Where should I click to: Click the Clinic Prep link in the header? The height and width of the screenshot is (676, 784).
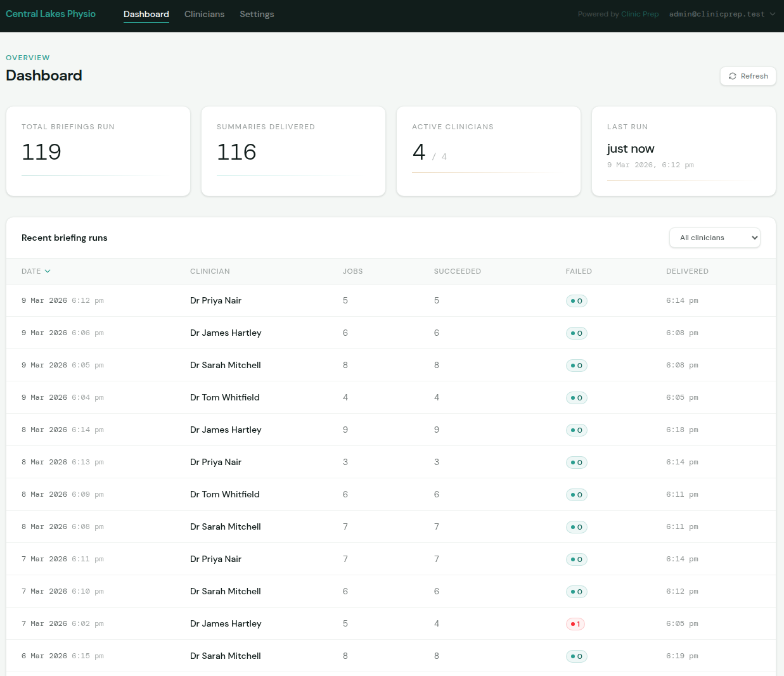pos(639,13)
